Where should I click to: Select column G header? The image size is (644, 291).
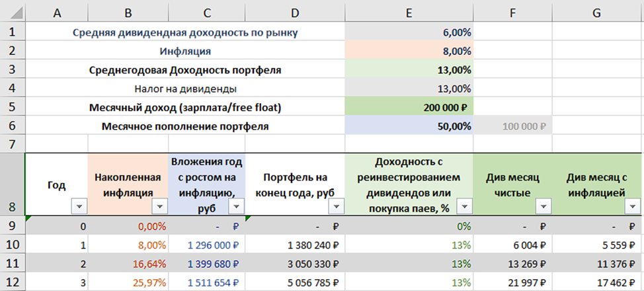(598, 12)
